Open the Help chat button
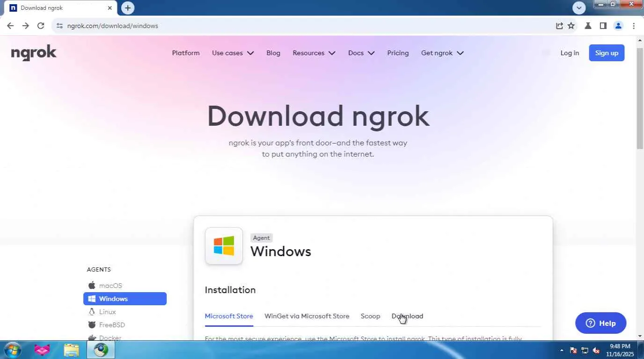Screen dimensions: 644x359 coord(600,323)
